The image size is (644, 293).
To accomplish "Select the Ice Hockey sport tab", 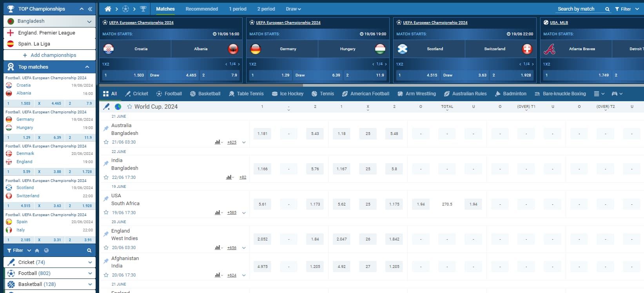I will point(288,94).
